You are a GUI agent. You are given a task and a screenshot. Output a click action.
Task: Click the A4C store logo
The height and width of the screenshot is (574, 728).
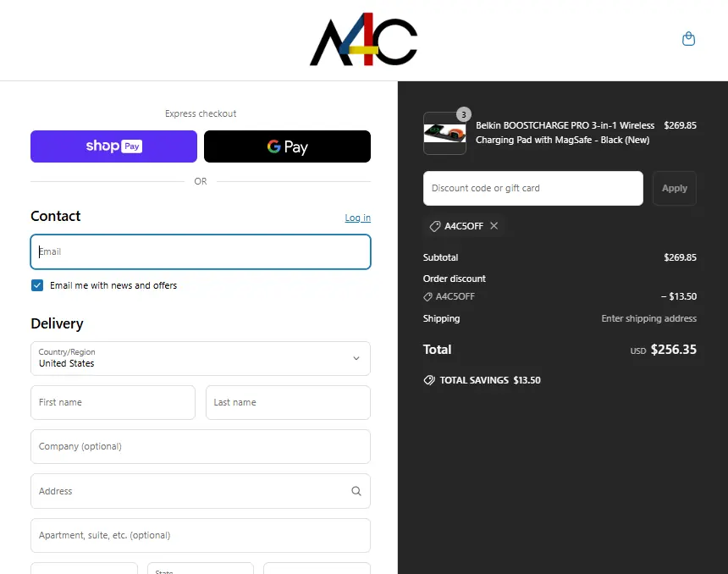point(363,40)
